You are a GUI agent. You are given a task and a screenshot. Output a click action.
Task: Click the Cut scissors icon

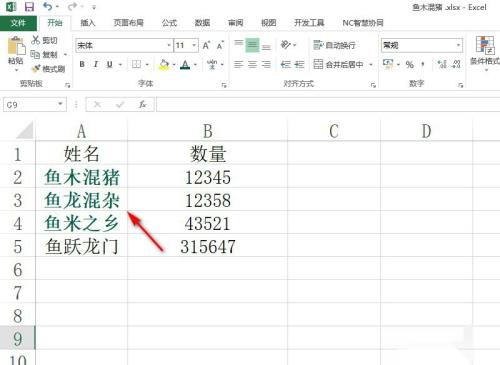pyautogui.click(x=35, y=40)
